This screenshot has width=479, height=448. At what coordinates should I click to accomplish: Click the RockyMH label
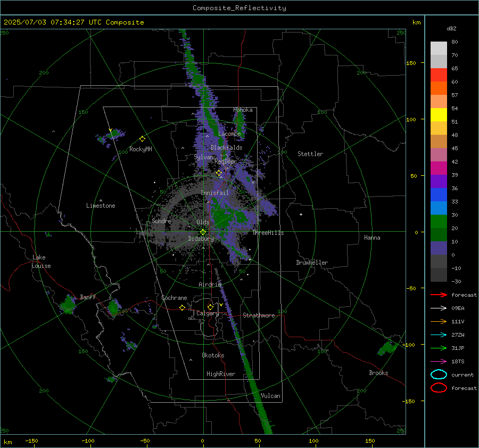pos(141,149)
